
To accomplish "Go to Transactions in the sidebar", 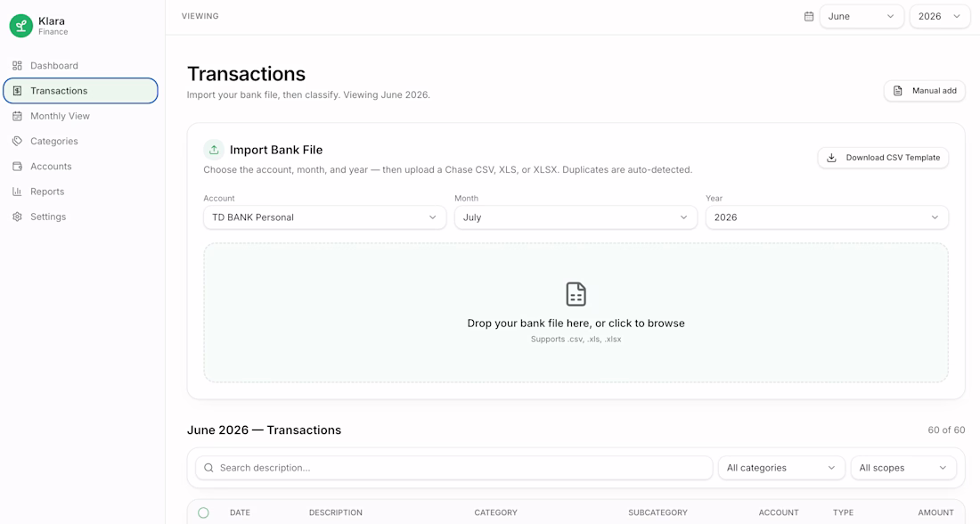I will tap(80, 91).
